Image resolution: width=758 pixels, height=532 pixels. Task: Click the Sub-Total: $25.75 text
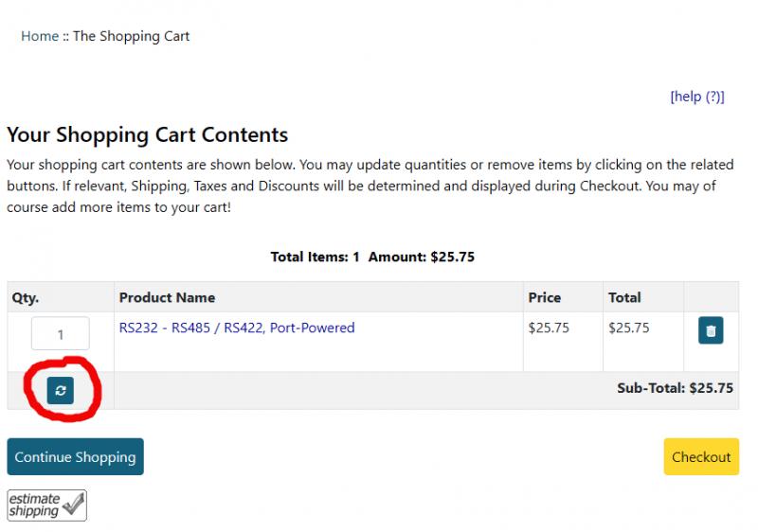point(675,388)
